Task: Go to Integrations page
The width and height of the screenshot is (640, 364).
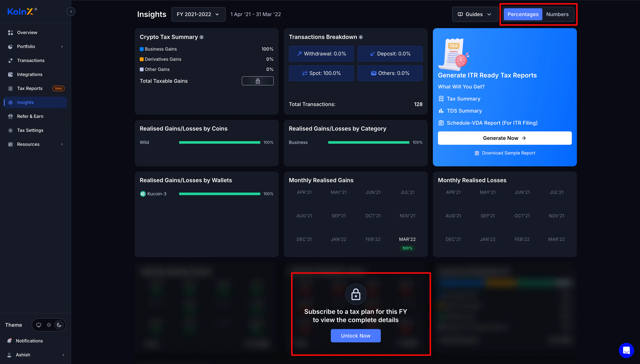Action: 35,74
